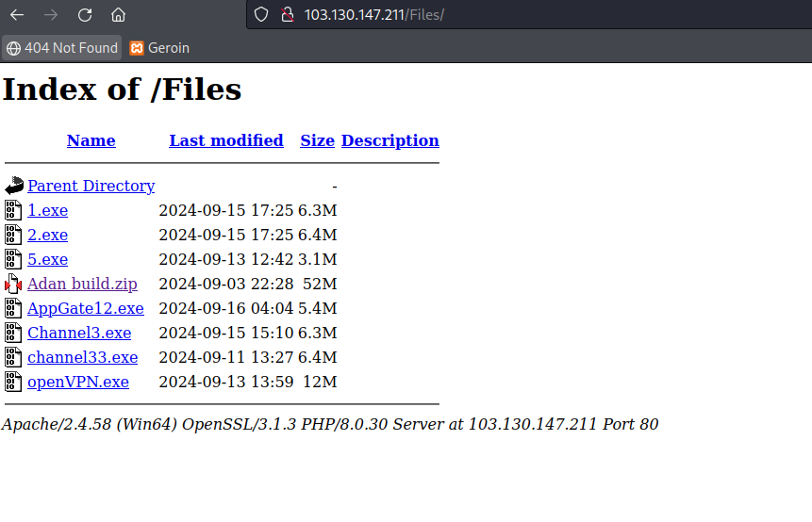Sort listing by Size column
This screenshot has height=522, width=812.
318,140
